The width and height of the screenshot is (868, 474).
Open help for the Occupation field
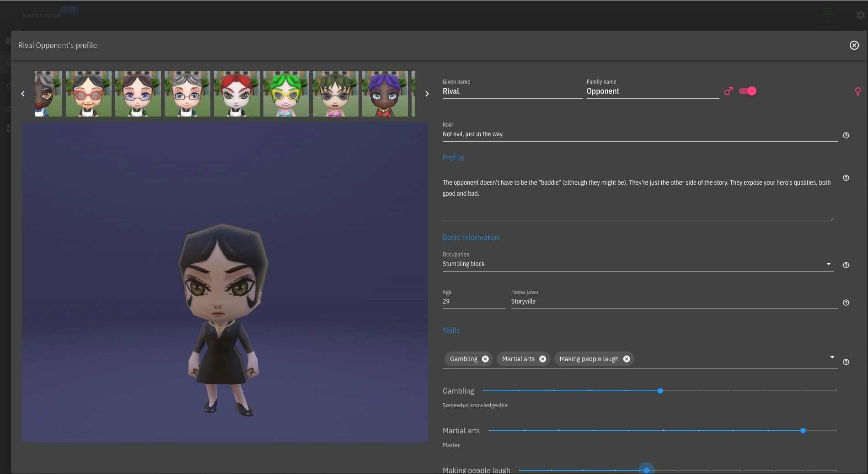click(x=846, y=265)
